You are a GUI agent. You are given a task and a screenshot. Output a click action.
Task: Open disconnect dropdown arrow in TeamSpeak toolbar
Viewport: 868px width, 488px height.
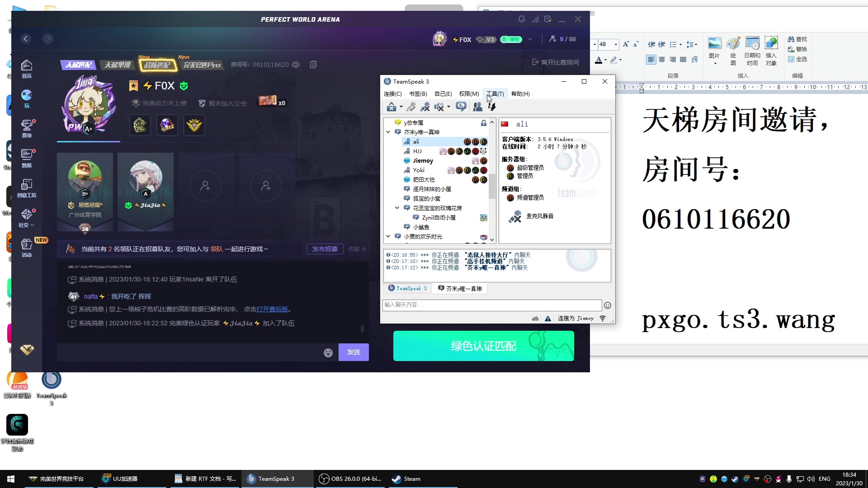[x=401, y=107]
